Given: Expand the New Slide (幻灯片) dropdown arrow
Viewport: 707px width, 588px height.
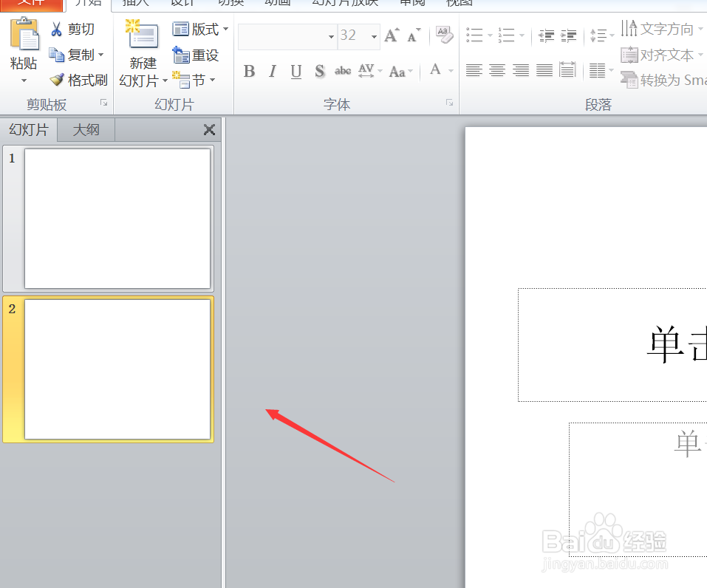Looking at the screenshot, I should 165,81.
